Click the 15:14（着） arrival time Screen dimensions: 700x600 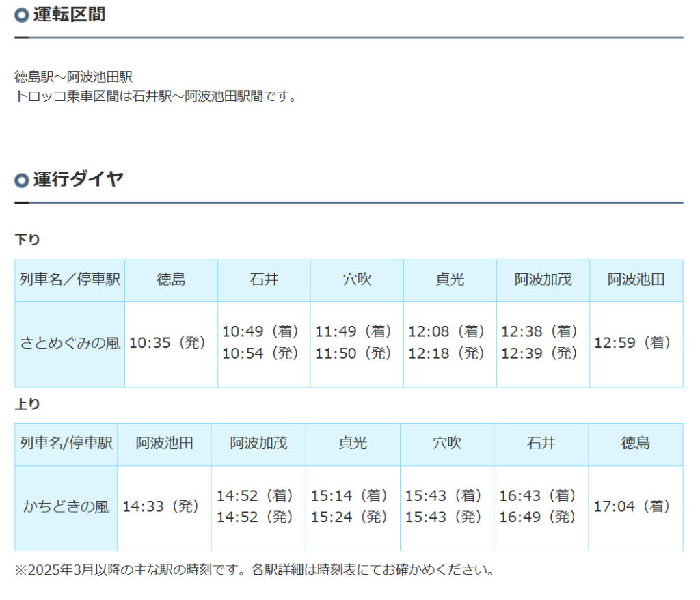coord(349,495)
